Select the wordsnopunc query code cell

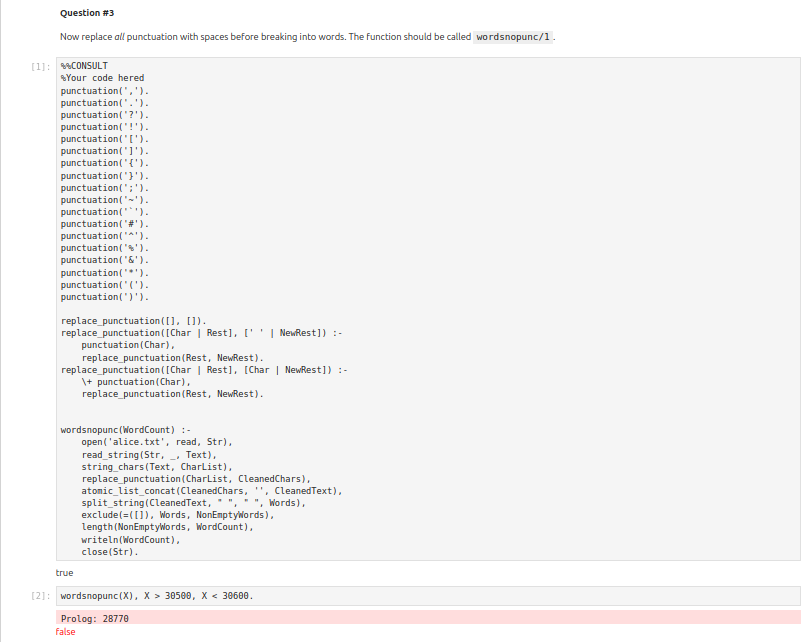point(155,595)
